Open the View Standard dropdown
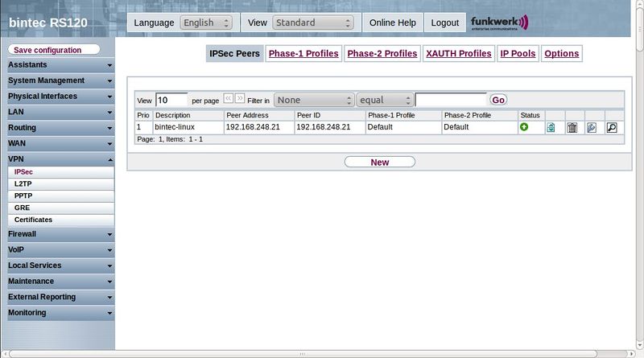 pyautogui.click(x=313, y=23)
